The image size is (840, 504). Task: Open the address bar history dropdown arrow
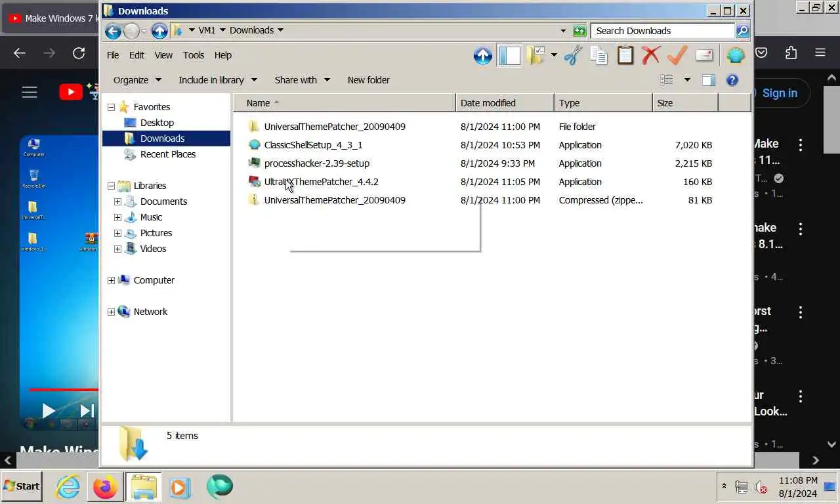[x=563, y=31]
